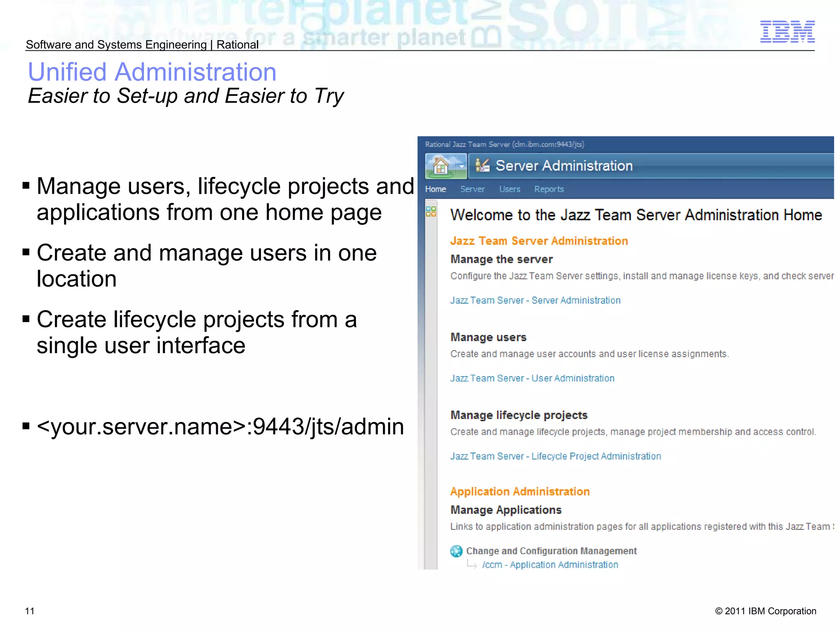Open the Server menu
Image resolution: width=840 pixels, height=630 pixels.
tap(472, 189)
